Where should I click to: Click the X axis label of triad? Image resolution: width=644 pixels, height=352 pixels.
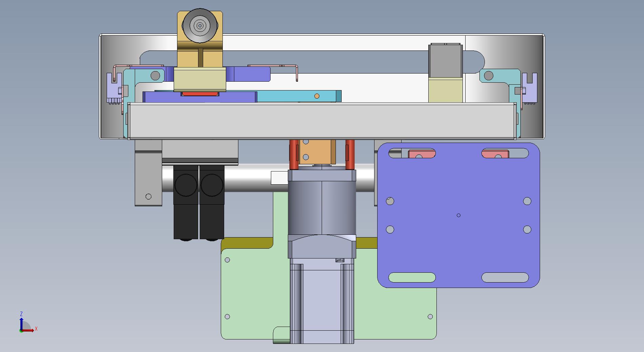36,329
